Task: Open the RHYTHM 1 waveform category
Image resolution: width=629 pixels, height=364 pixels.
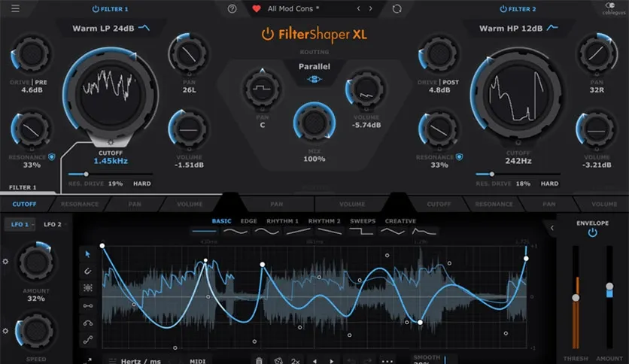Action: 282,221
